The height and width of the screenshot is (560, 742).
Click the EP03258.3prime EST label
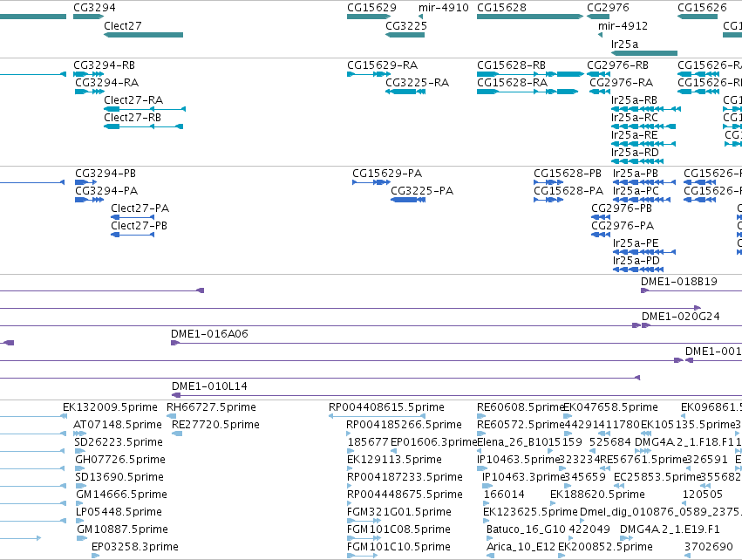(x=135, y=547)
